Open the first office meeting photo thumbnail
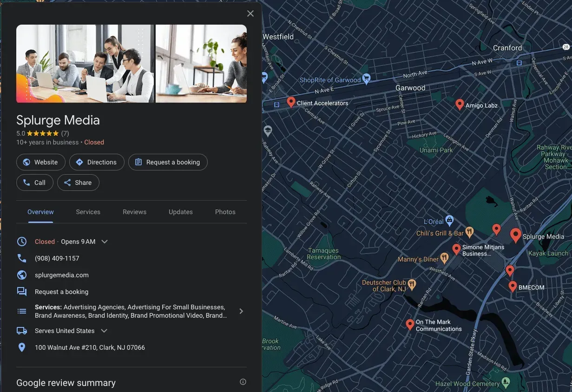Screen dimensions: 572x392 pyautogui.click(x=85, y=63)
